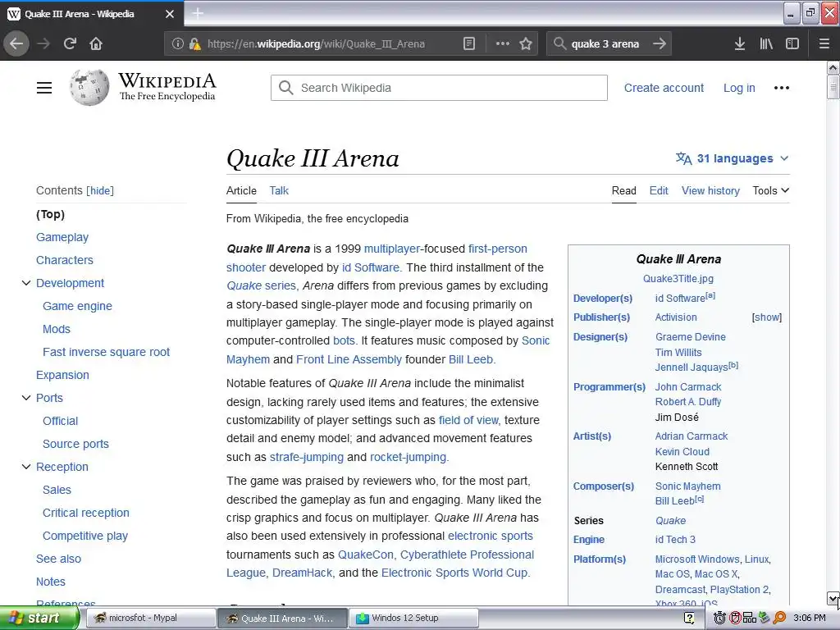Toggle reader view icon in address bar
Screen dimensions: 840x630
click(469, 43)
